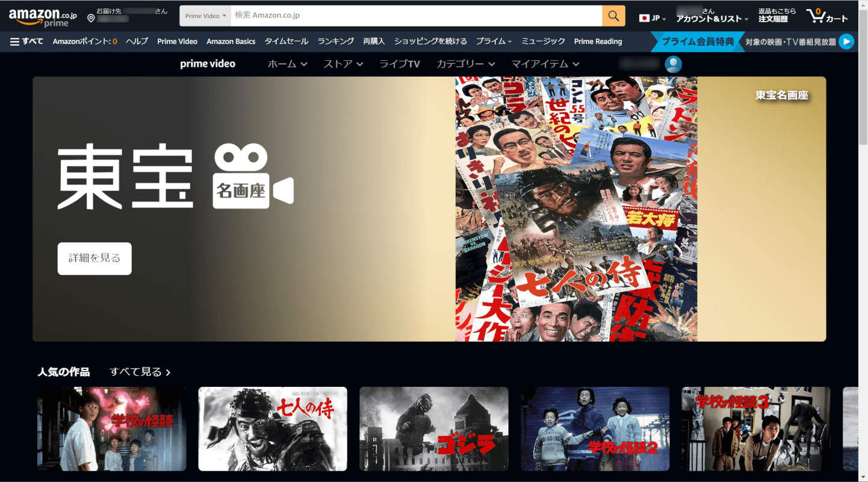868x482 pixels.
Task: Open 学校の怪談 thumbnail
Action: [112, 429]
